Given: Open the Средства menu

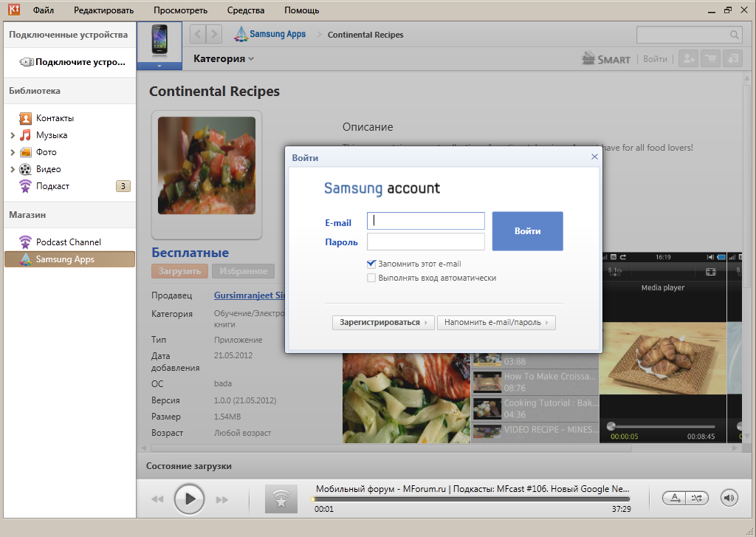Looking at the screenshot, I should pyautogui.click(x=247, y=10).
